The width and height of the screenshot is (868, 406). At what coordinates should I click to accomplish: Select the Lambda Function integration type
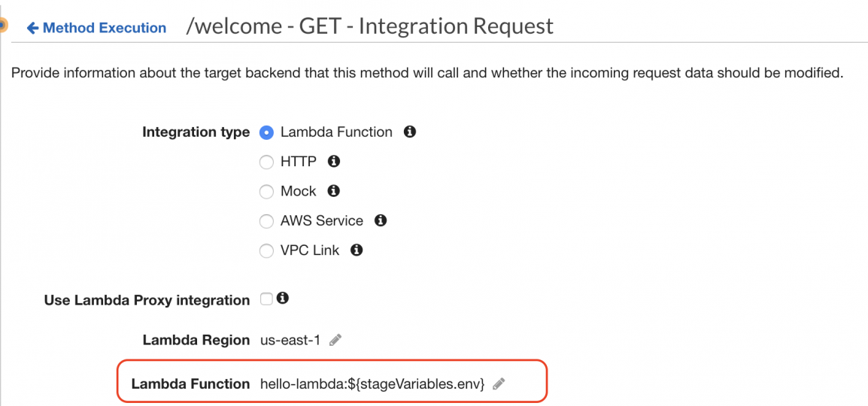(x=266, y=132)
